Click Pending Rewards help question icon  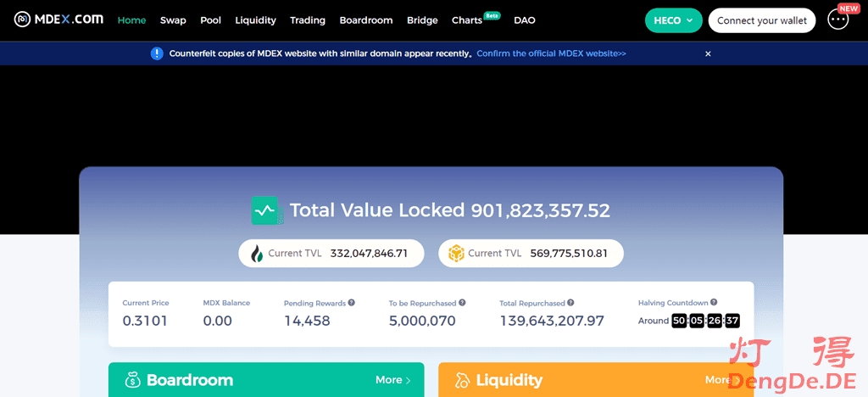351,303
